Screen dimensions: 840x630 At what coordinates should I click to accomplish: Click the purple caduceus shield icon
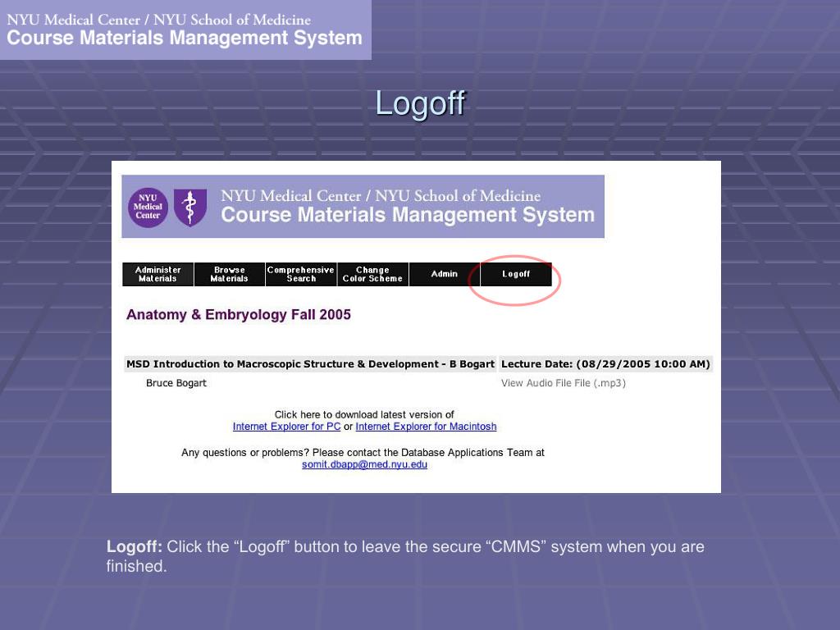[190, 208]
